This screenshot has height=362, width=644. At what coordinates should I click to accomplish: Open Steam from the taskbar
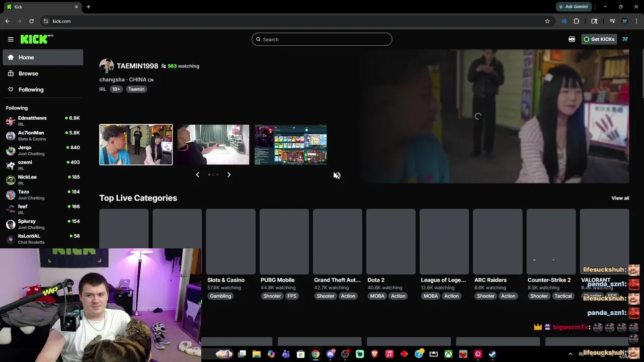coord(493,354)
